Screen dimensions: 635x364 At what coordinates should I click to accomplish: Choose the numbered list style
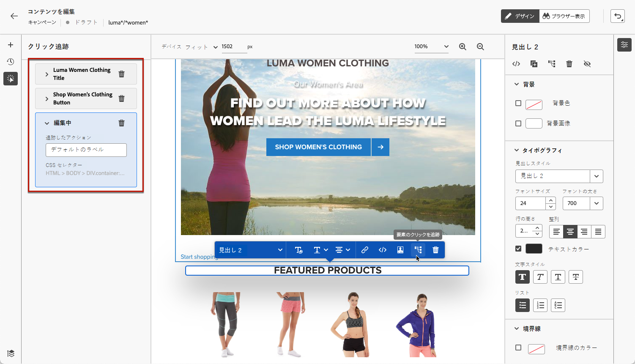click(540, 305)
